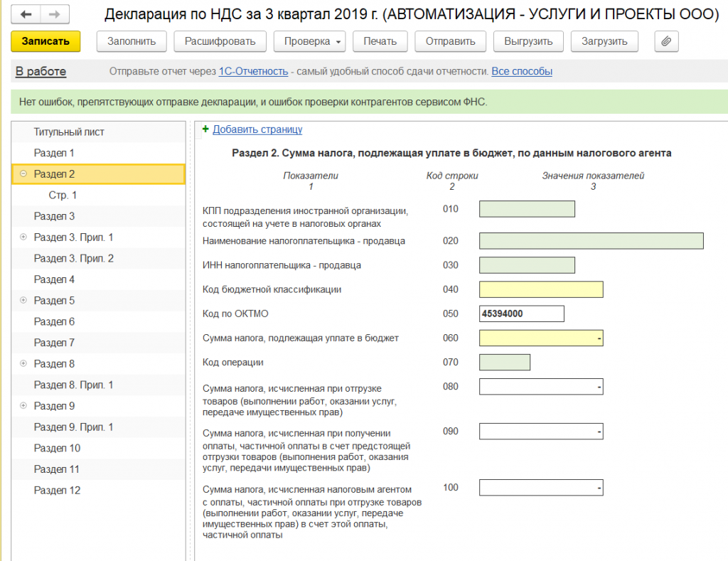The height and width of the screenshot is (561, 728).
Task: Click green plus icon to add page
Action: (205, 129)
